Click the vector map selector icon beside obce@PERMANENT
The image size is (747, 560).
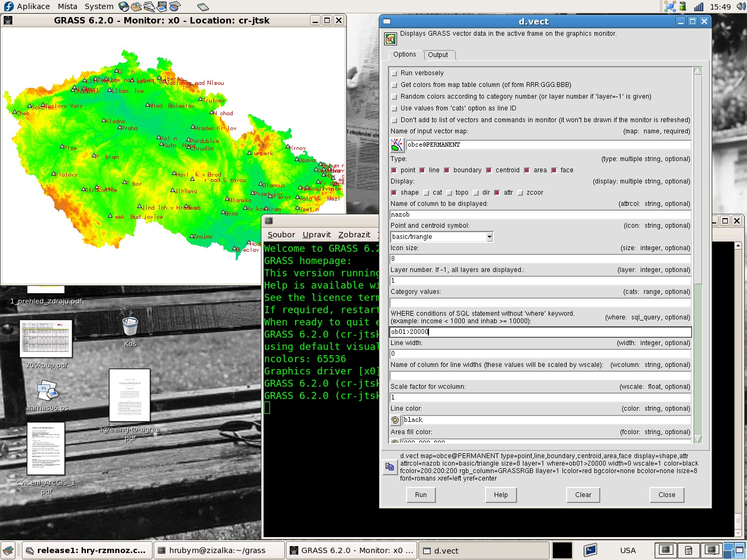(x=397, y=145)
